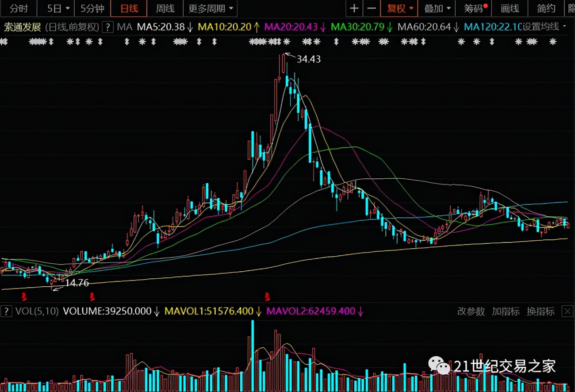Expand the 复权 adjustment dropdown
Image resolution: width=575 pixels, height=392 pixels.
pyautogui.click(x=400, y=8)
